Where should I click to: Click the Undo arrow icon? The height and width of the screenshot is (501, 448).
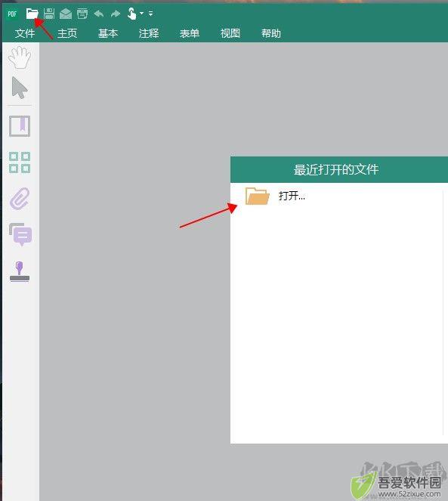(99, 14)
